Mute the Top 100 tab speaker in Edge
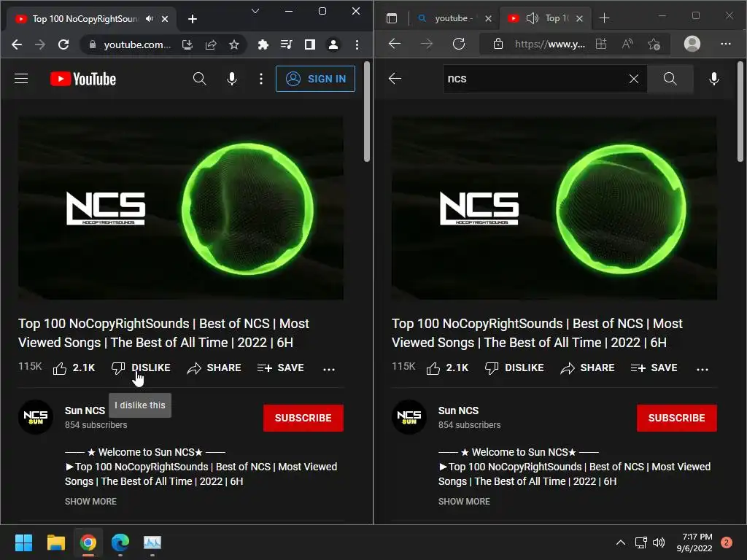747x560 pixels. click(x=532, y=18)
